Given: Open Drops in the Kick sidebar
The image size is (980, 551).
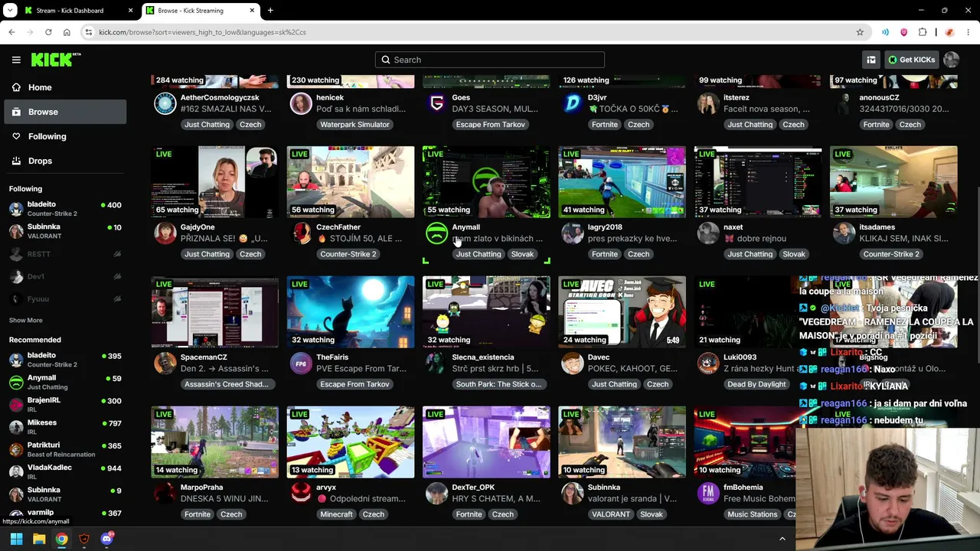Looking at the screenshot, I should tap(66, 161).
